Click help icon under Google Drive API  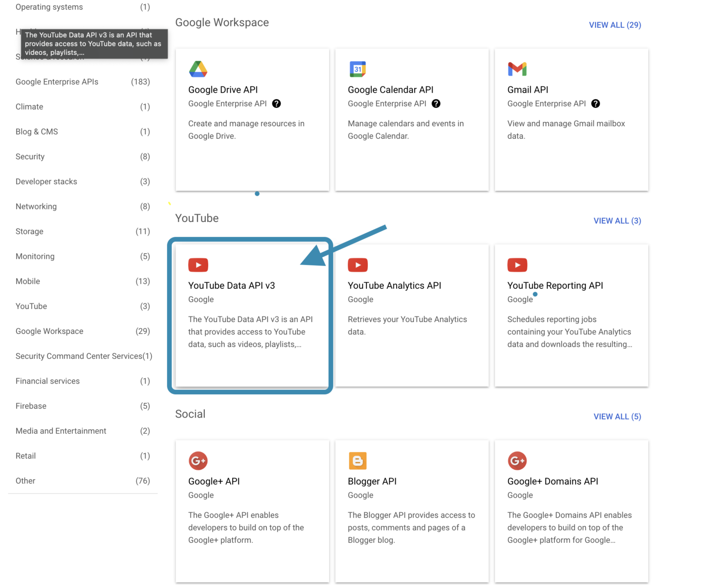pyautogui.click(x=277, y=104)
